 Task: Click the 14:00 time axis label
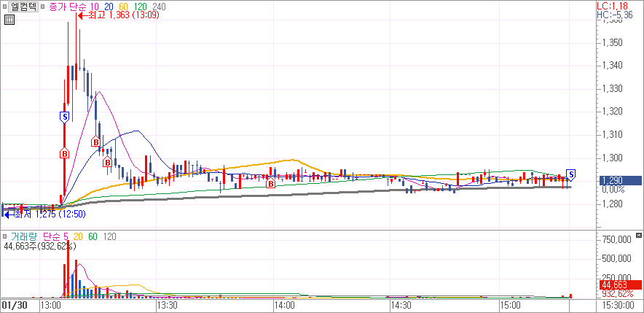point(285,306)
